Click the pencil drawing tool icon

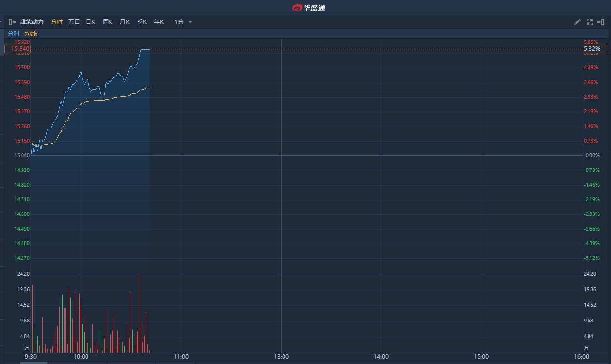(x=577, y=22)
